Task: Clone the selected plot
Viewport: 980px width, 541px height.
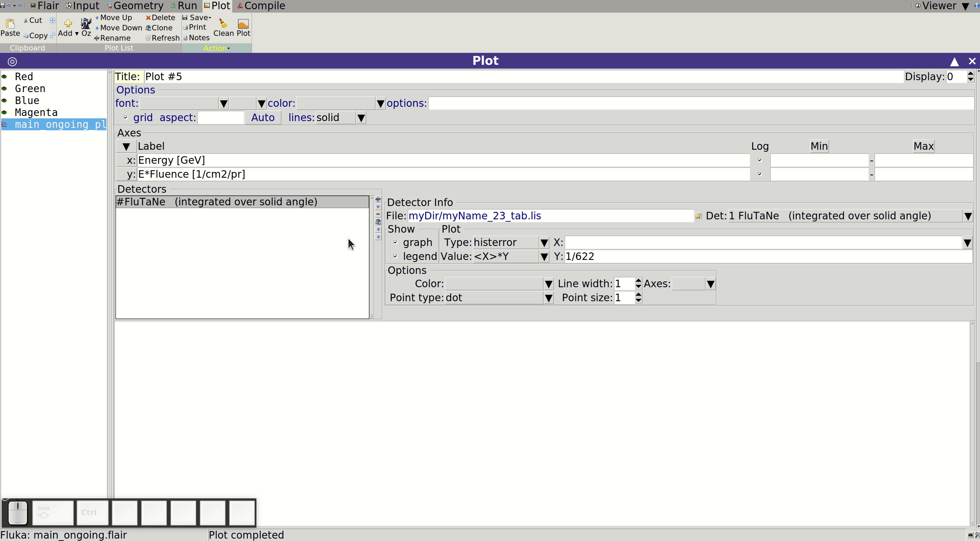Action: (x=159, y=28)
